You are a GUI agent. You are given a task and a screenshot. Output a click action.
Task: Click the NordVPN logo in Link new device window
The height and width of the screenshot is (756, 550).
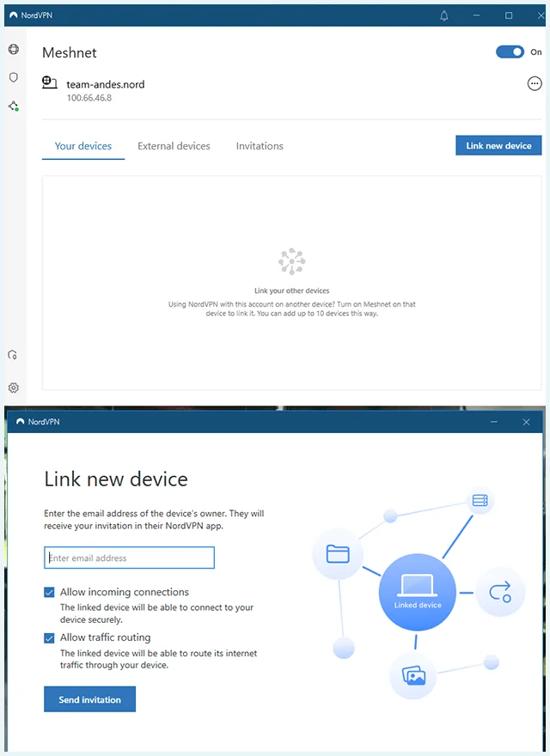click(21, 422)
